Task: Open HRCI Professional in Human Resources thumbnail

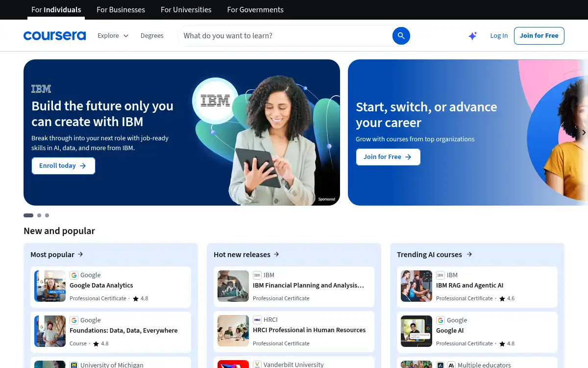Action: click(233, 331)
